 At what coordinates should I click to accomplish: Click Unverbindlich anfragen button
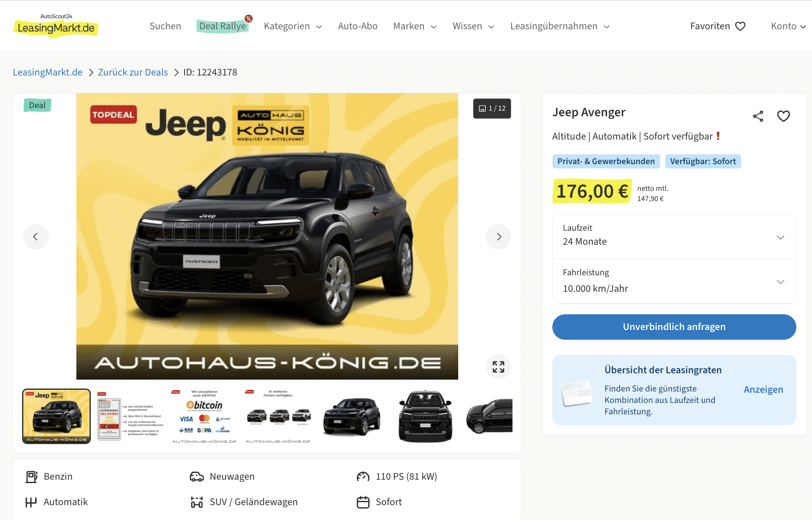pos(674,327)
